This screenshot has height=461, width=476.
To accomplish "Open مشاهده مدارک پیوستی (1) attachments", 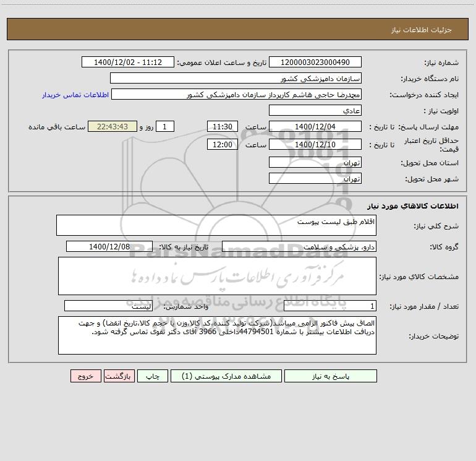I will 226,376.
